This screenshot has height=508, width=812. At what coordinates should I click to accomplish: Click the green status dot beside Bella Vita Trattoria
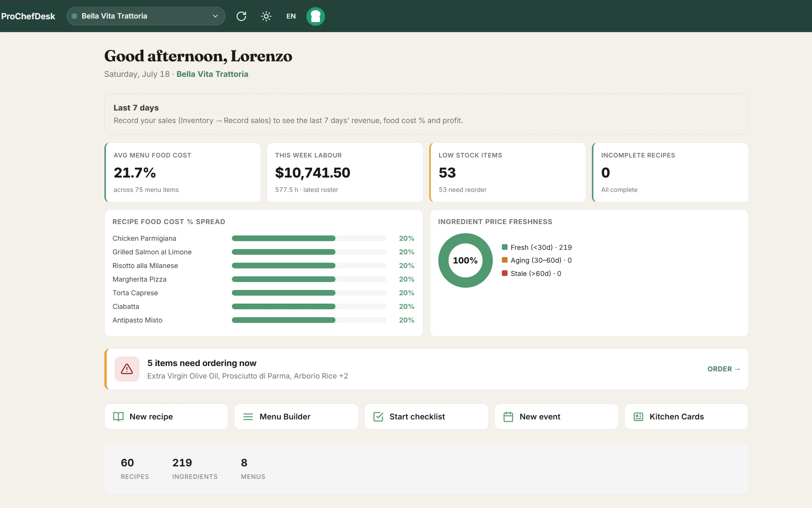[x=75, y=16]
